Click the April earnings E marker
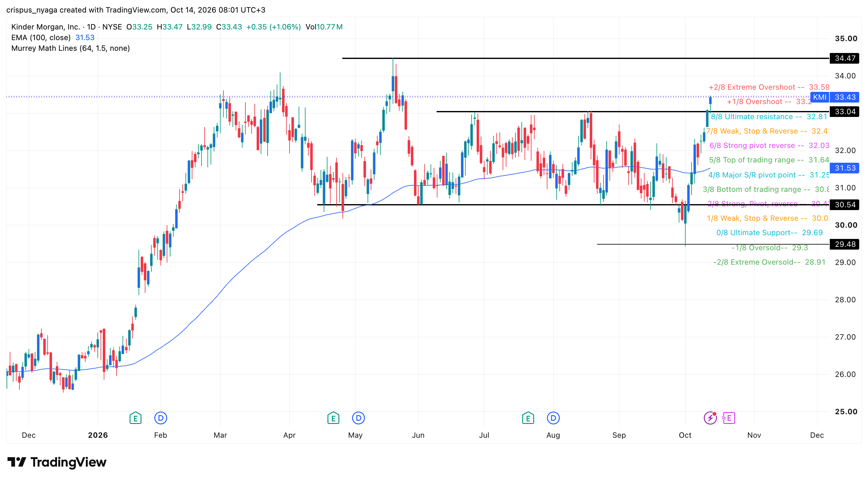Image resolution: width=868 pixels, height=481 pixels. pyautogui.click(x=333, y=418)
